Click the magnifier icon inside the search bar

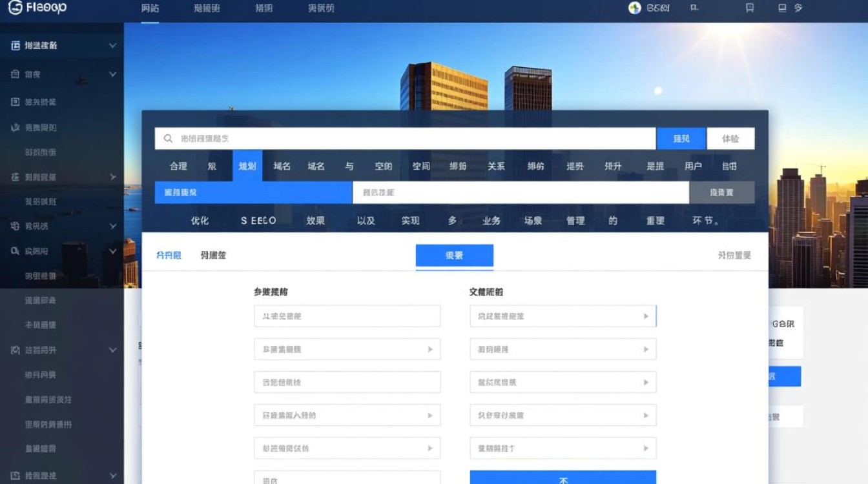168,139
